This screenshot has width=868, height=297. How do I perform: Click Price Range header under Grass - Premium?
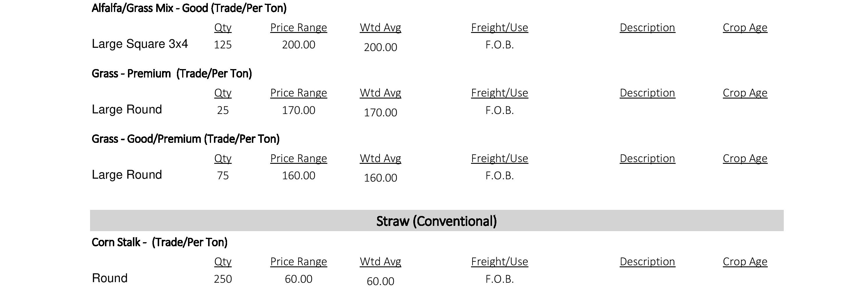click(x=298, y=93)
